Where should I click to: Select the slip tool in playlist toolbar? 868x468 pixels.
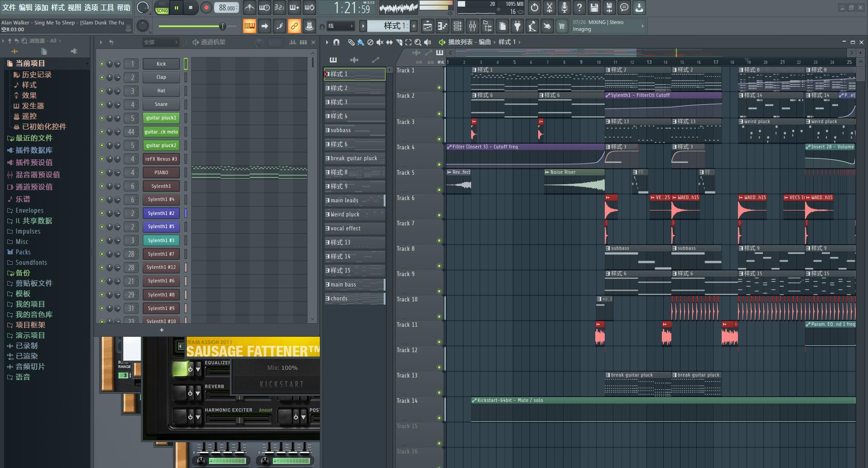tap(389, 42)
